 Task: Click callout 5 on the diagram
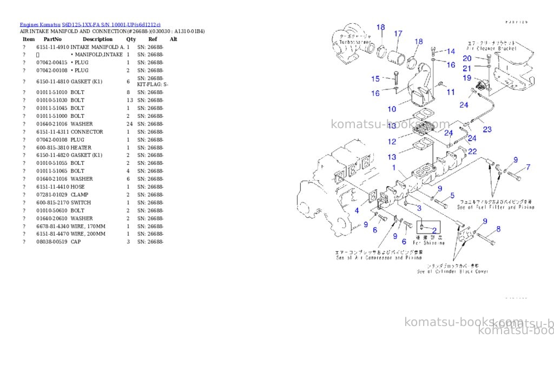pyautogui.click(x=452, y=196)
